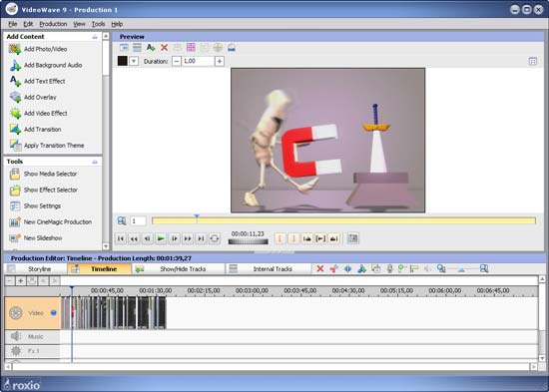The height and width of the screenshot is (392, 549).
Task: Open the color dropdown arrow beside the black swatch
Action: (x=134, y=61)
